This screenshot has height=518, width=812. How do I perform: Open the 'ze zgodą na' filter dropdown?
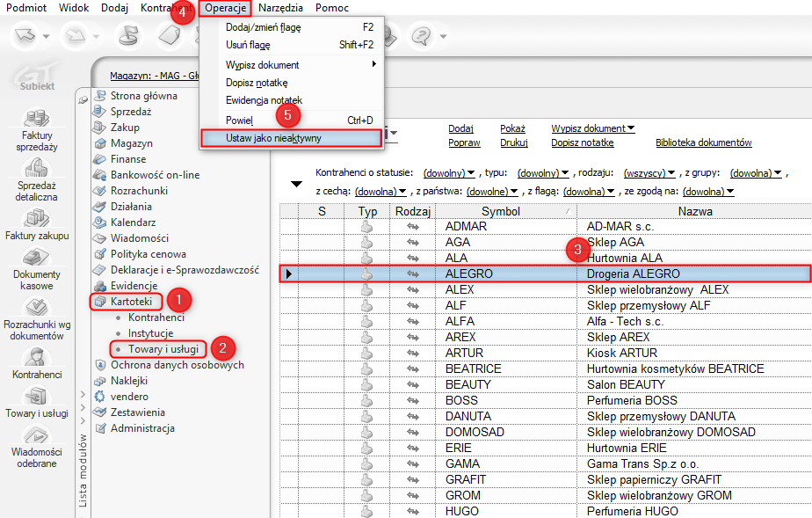[708, 192]
